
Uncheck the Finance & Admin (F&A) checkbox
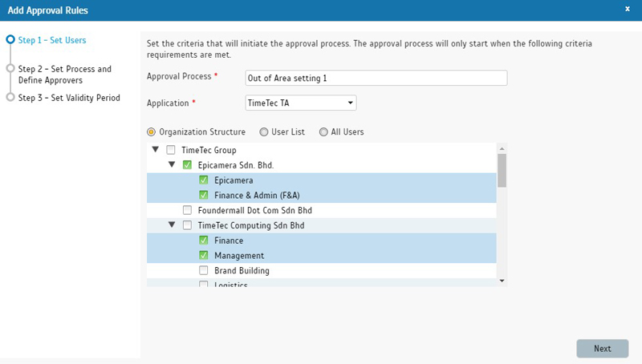click(x=204, y=195)
